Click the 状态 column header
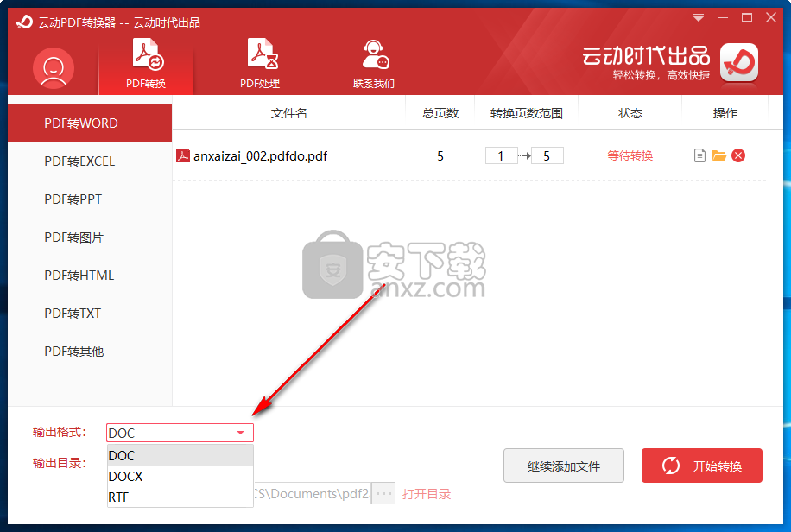Viewport: 791px width, 532px height. tap(630, 113)
